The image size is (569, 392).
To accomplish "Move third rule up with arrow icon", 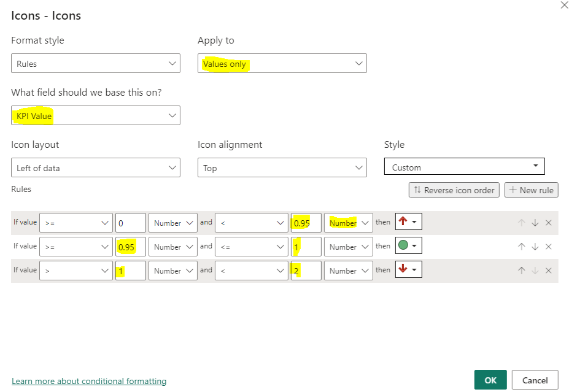I will click(x=522, y=271).
